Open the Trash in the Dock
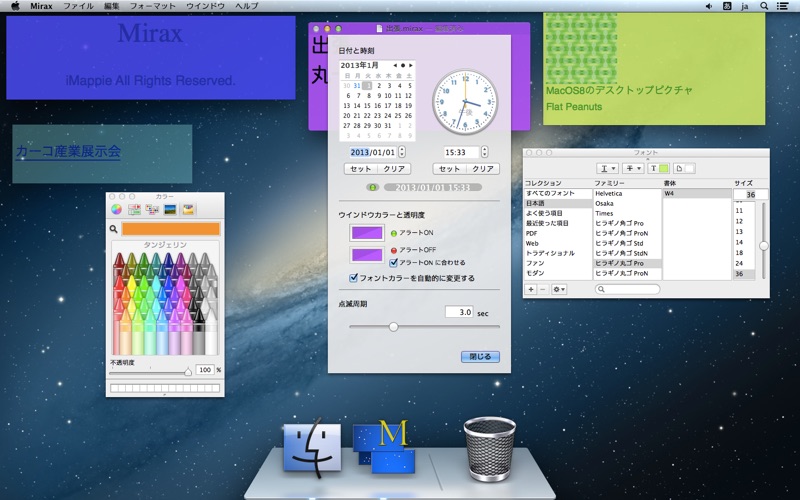The height and width of the screenshot is (500, 800). tap(489, 448)
